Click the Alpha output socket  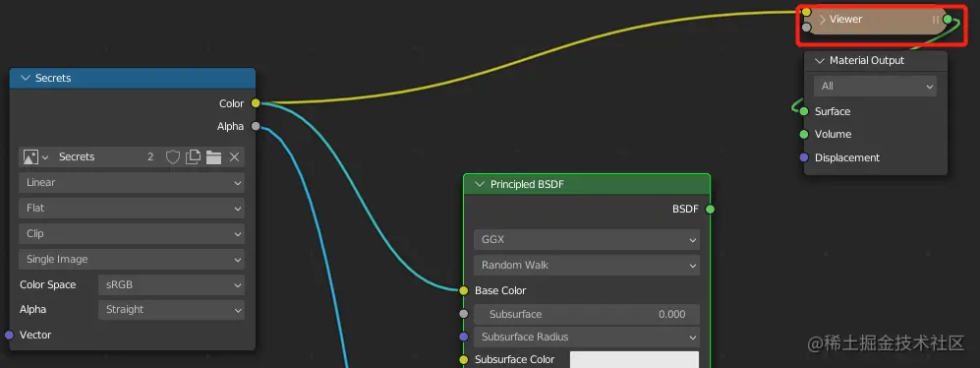255,126
